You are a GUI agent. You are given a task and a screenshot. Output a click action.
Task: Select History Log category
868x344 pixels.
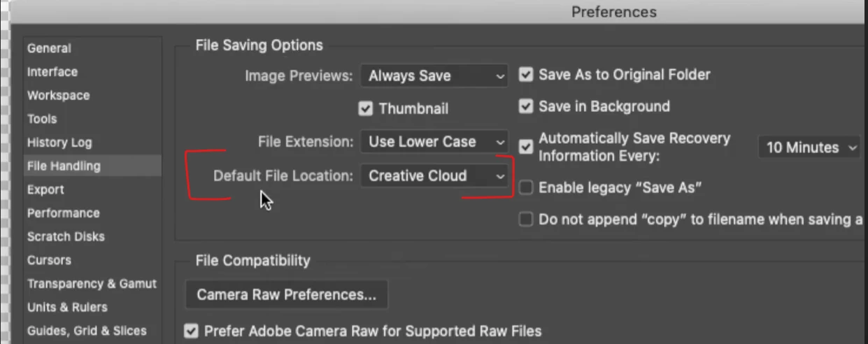[x=59, y=143]
